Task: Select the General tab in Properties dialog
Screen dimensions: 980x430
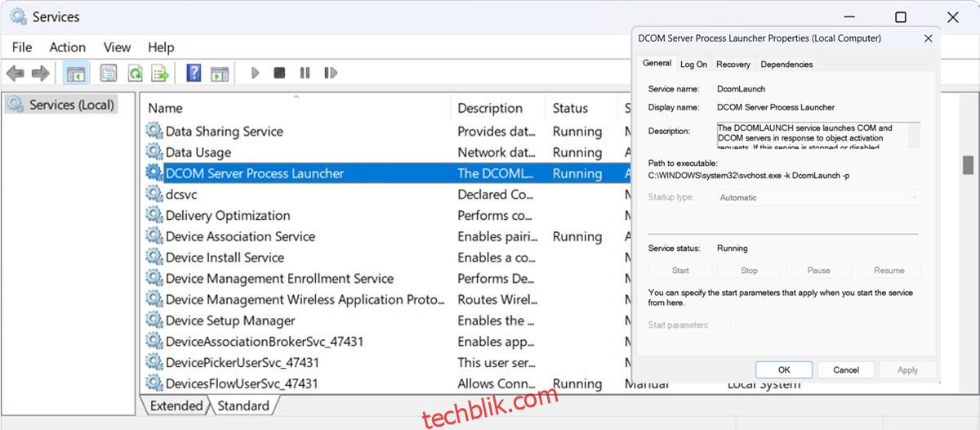Action: 657,63
